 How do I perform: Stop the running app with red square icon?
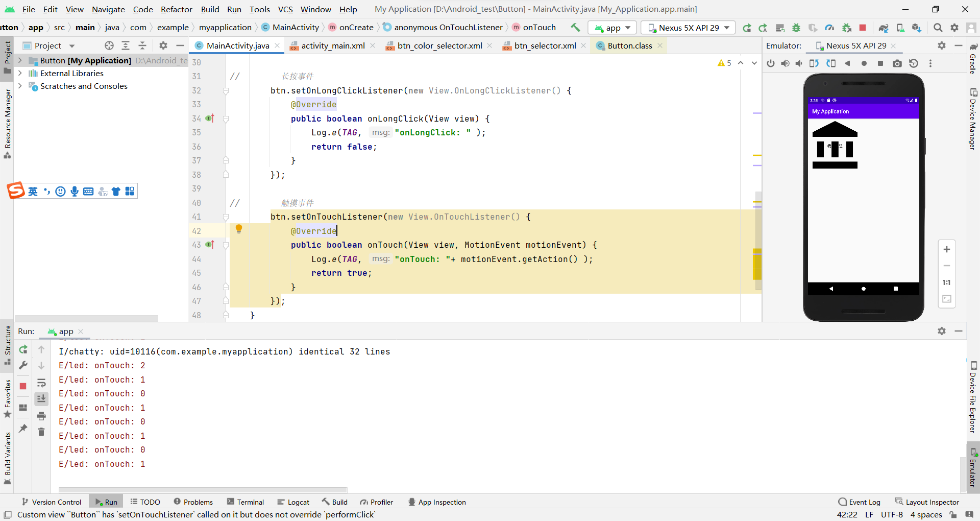click(863, 28)
